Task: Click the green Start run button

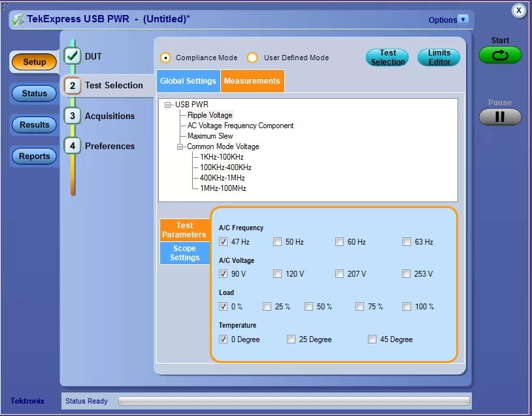Action: click(x=500, y=56)
